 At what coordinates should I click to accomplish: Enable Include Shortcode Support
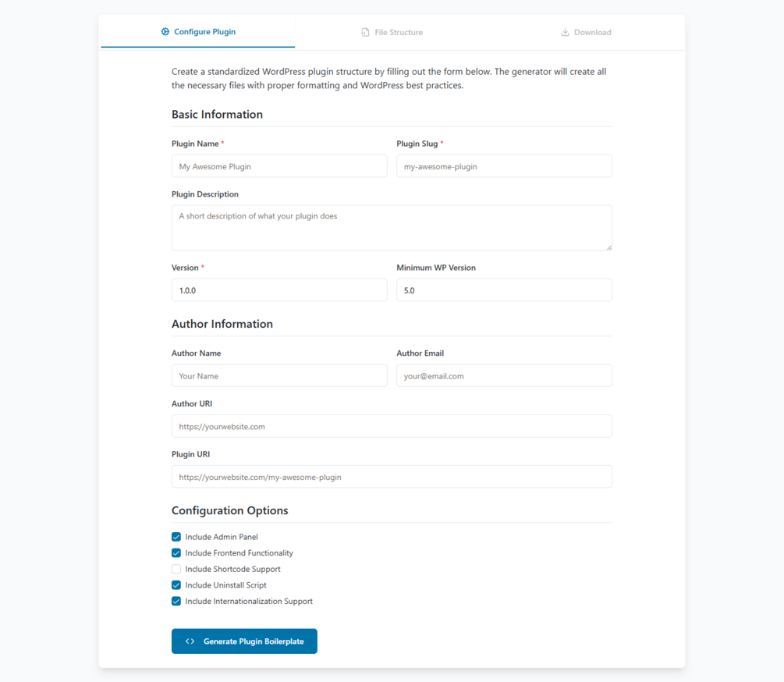tap(176, 569)
